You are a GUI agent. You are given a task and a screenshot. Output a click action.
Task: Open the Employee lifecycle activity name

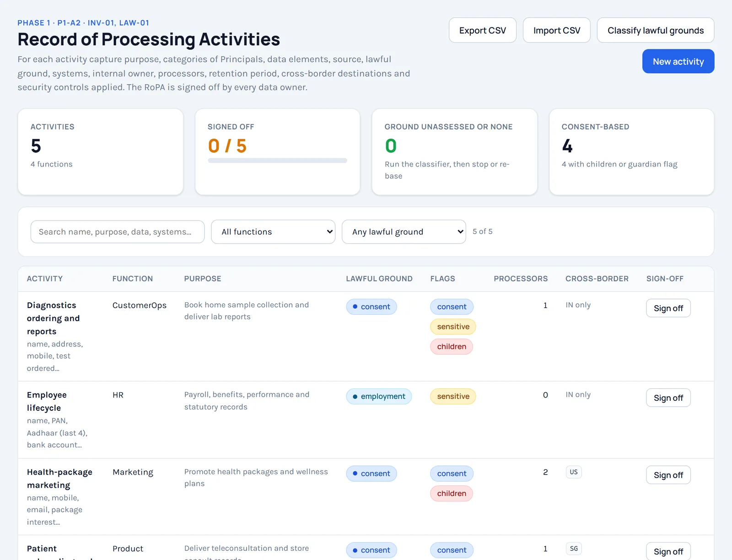point(47,401)
